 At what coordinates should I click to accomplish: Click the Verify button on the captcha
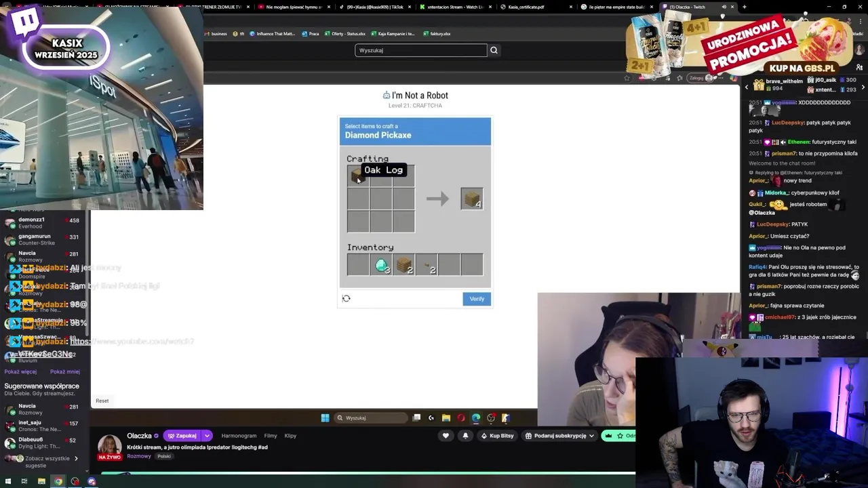(x=477, y=299)
